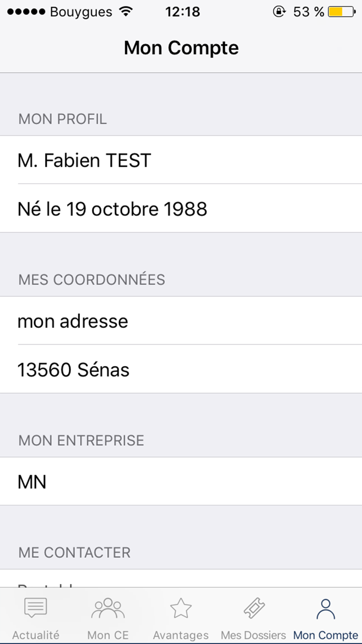Screen dimensions: 362x644
Task: Open the Avantages star icon
Action: 181,608
